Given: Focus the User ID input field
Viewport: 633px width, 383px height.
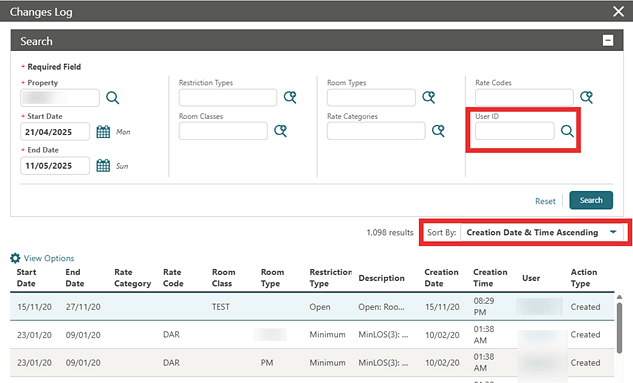Looking at the screenshot, I should coord(515,131).
